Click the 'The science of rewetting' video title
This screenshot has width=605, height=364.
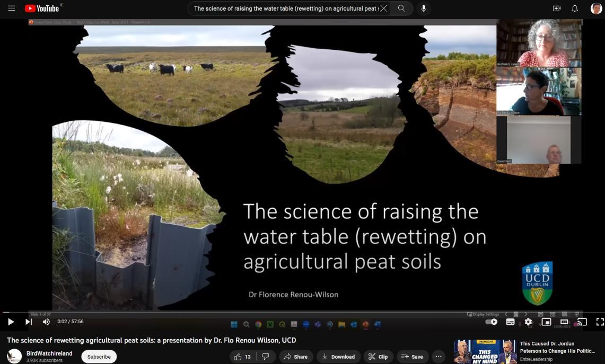point(152,340)
